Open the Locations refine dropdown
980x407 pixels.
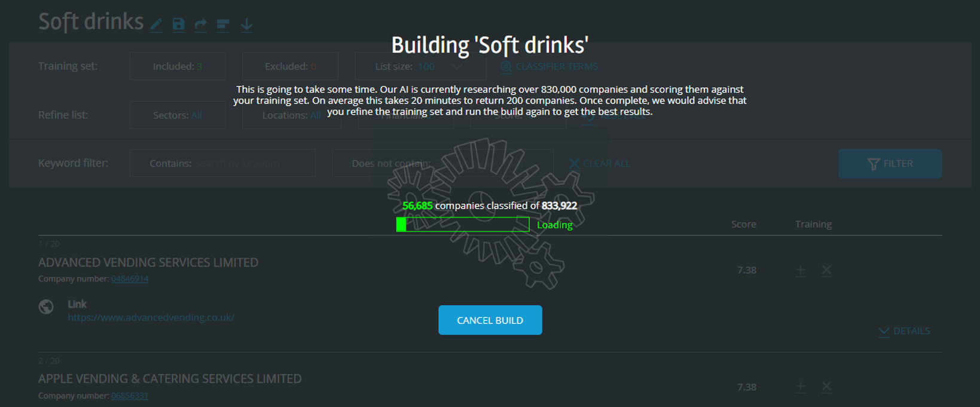pos(292,115)
